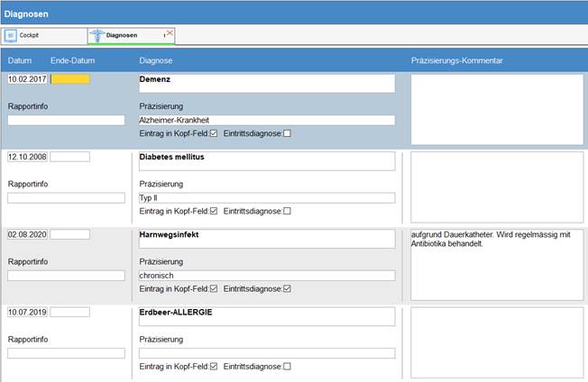This screenshot has width=588, height=382.
Task: Click the Cockpit tab monitor icon
Action: 11,36
